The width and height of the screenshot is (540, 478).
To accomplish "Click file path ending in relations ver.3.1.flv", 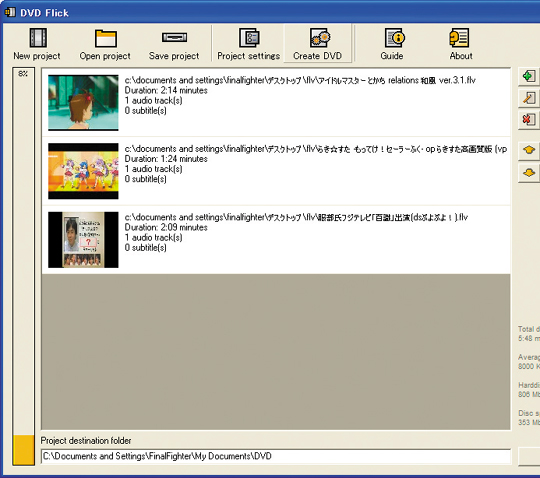I will pyautogui.click(x=300, y=80).
